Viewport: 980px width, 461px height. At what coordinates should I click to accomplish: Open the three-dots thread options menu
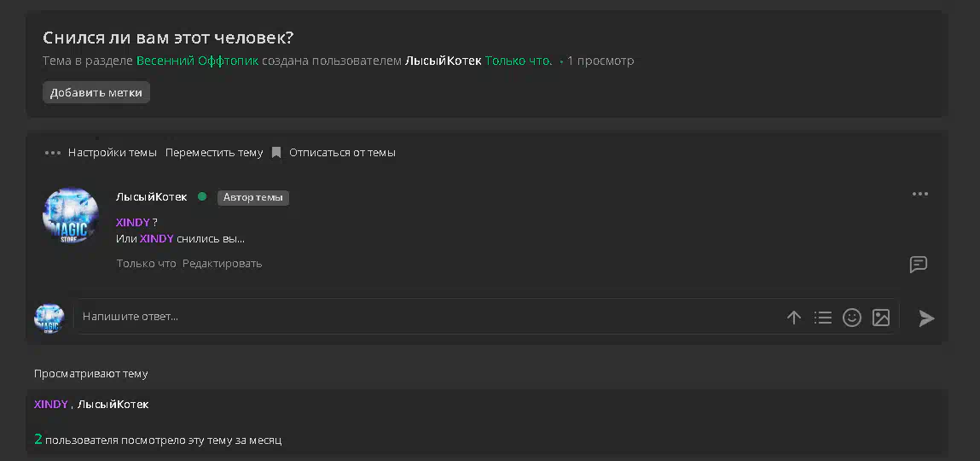[53, 153]
